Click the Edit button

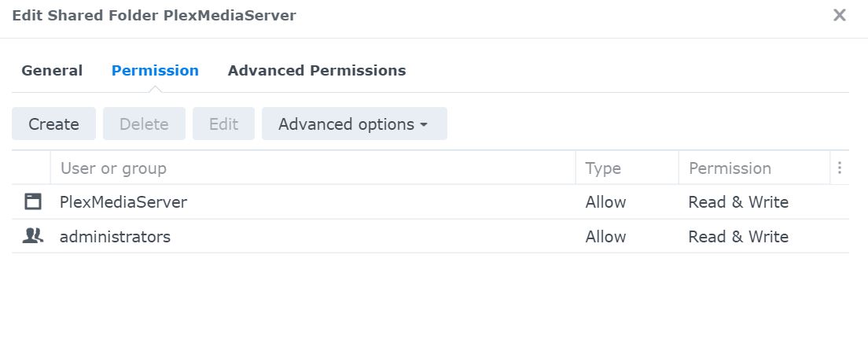tap(223, 124)
